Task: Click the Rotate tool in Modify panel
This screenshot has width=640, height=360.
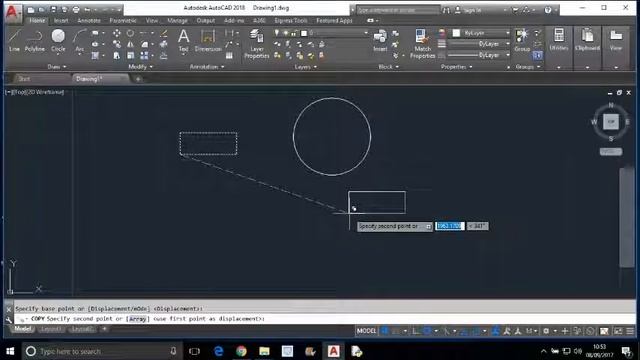Action: pyautogui.click(x=130, y=33)
